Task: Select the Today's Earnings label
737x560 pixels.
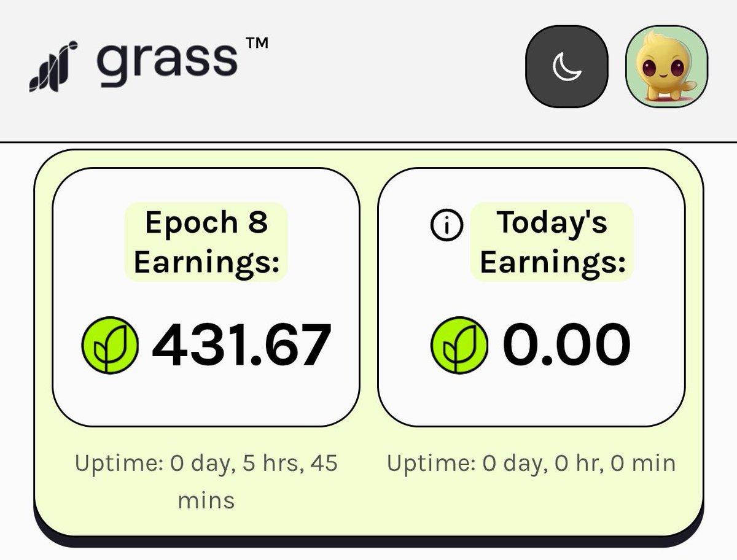Action: 552,242
